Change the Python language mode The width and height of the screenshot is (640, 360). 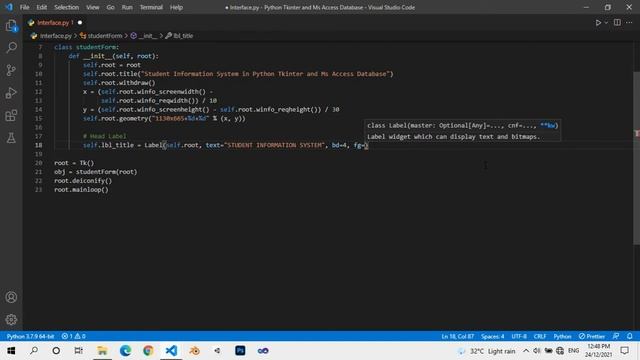click(562, 336)
